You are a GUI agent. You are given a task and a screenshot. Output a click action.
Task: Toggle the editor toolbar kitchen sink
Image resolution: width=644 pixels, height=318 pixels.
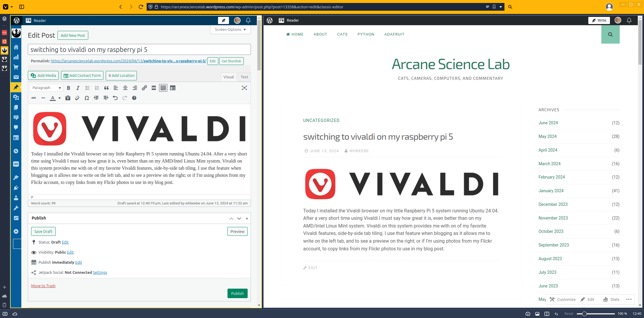coord(163,88)
